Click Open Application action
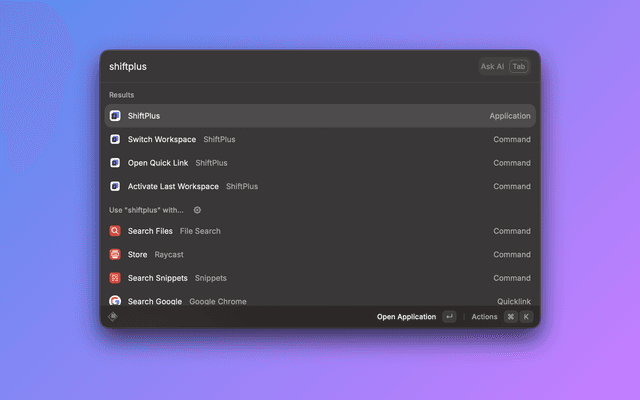640x400 pixels. pos(406,317)
